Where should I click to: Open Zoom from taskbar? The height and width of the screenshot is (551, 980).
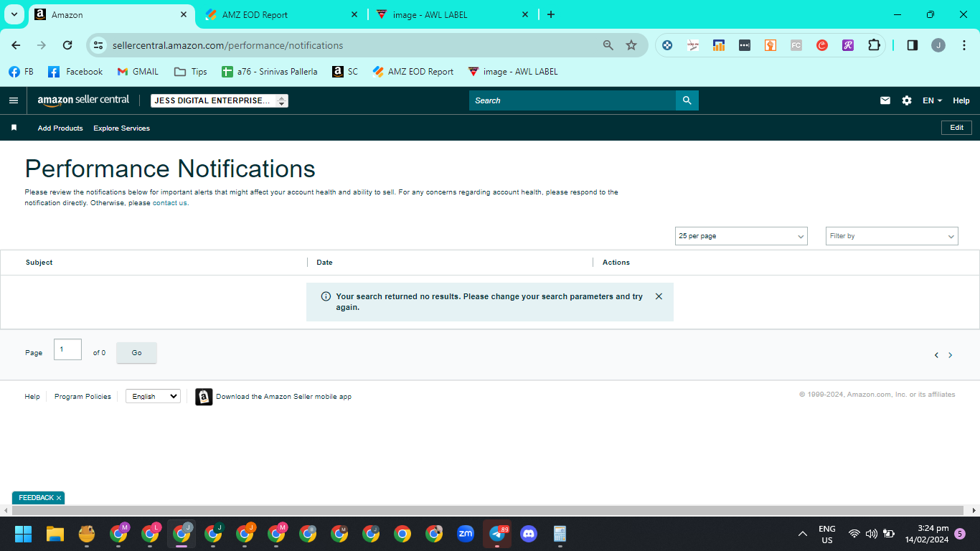[x=466, y=534]
